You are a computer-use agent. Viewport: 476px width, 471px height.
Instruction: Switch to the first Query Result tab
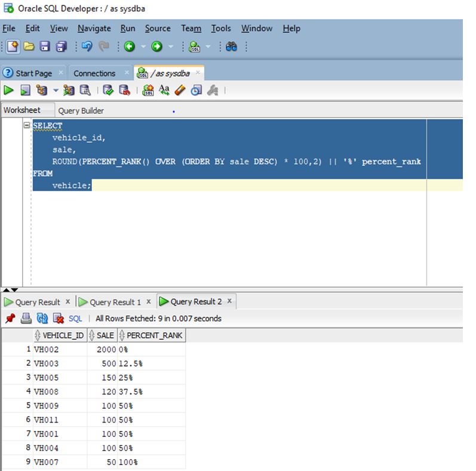tap(38, 302)
